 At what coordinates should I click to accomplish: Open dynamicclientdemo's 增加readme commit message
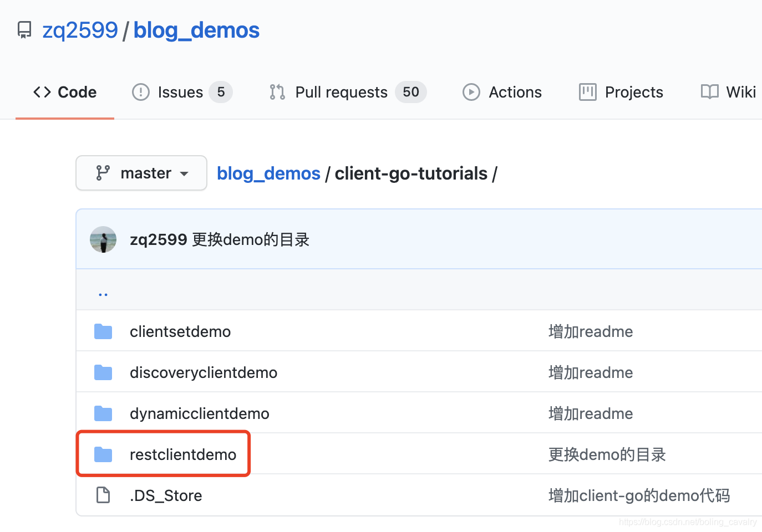(591, 413)
